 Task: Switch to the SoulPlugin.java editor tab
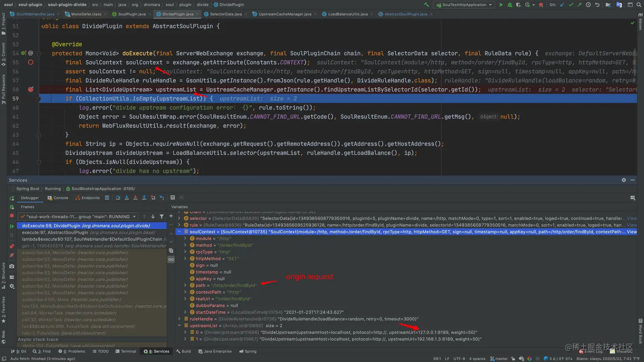click(132, 14)
